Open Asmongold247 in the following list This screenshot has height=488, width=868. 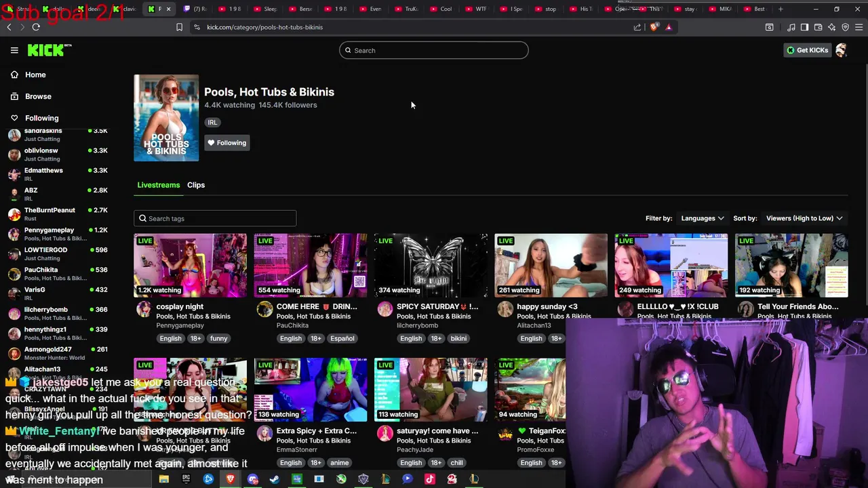[58, 352]
